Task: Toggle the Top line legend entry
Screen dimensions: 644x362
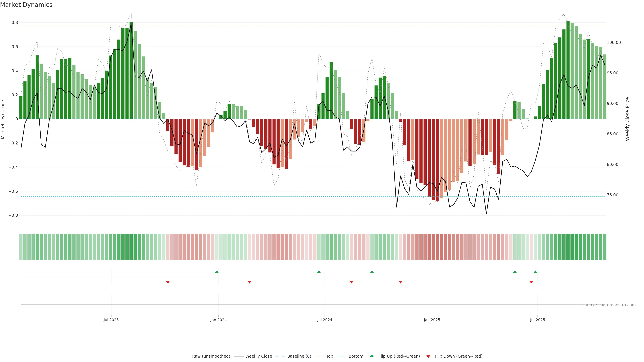Action: point(330,356)
